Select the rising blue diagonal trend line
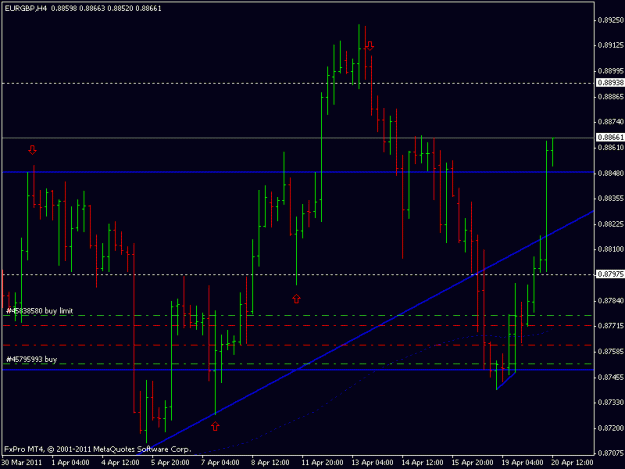 (365, 333)
